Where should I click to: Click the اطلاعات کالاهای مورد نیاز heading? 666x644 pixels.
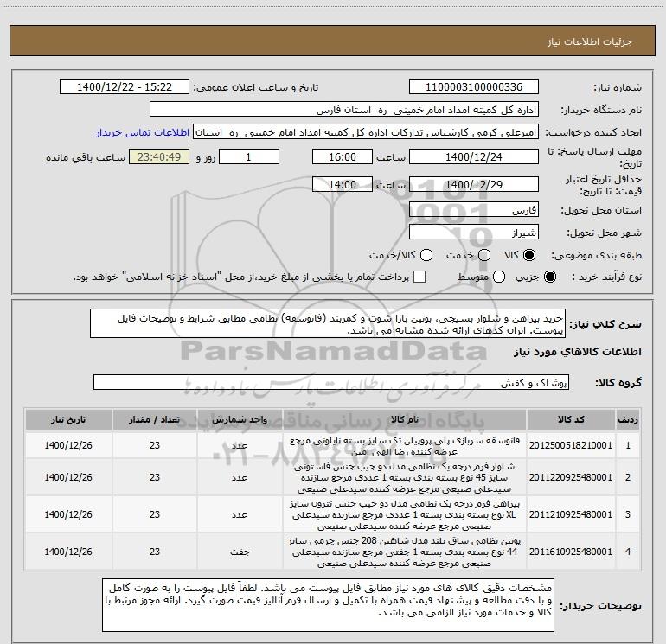point(577,352)
